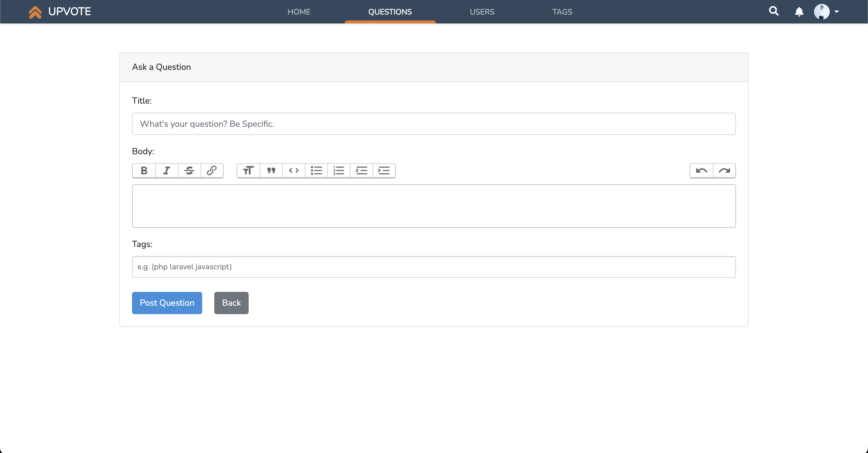Image resolution: width=868 pixels, height=453 pixels.
Task: Open notifications via bell icon
Action: point(799,12)
